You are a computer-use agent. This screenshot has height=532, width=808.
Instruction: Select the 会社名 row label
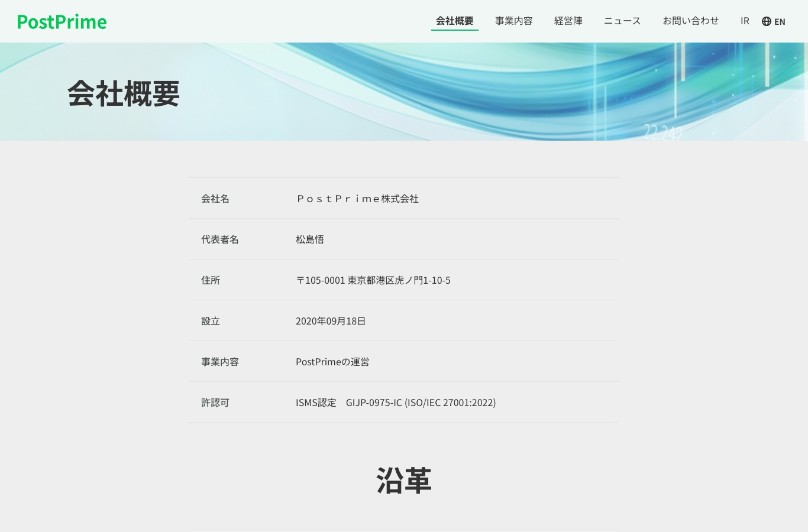pyautogui.click(x=215, y=199)
